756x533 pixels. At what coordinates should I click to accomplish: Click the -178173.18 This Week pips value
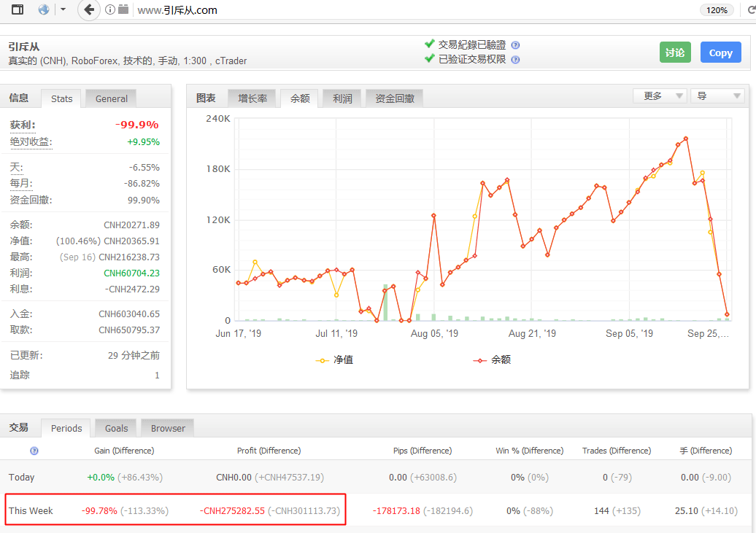396,511
